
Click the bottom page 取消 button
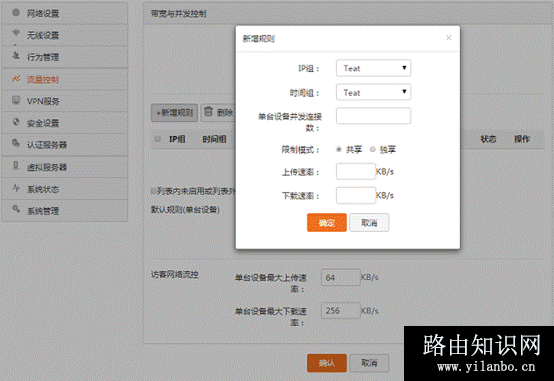(369, 363)
